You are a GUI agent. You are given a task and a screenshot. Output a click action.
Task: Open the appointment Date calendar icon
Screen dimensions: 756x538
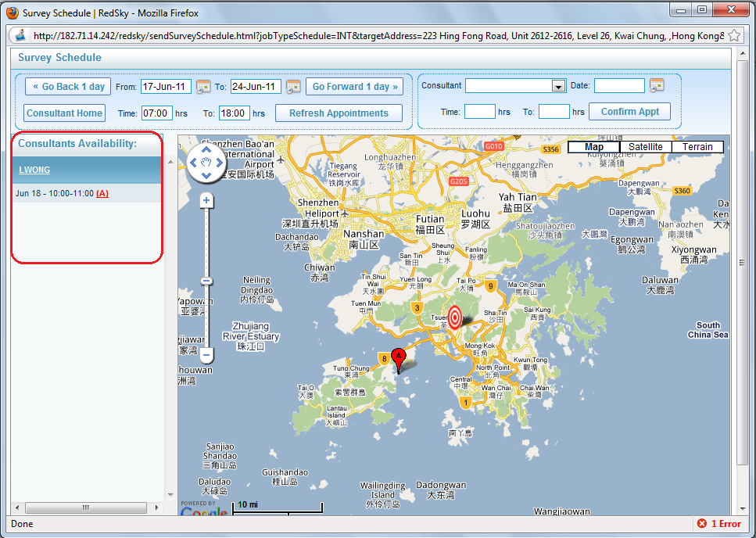click(x=657, y=85)
